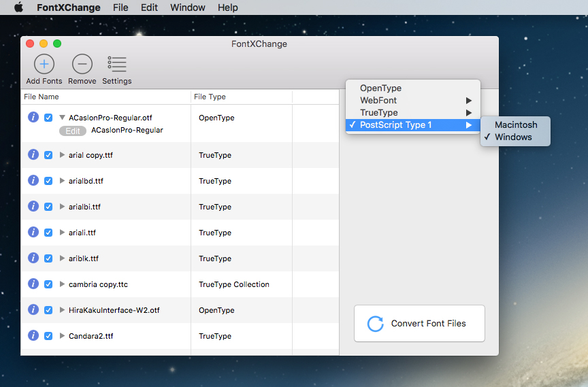
Task: Click the info icon for ariblk.ttf
Action: tap(33, 258)
